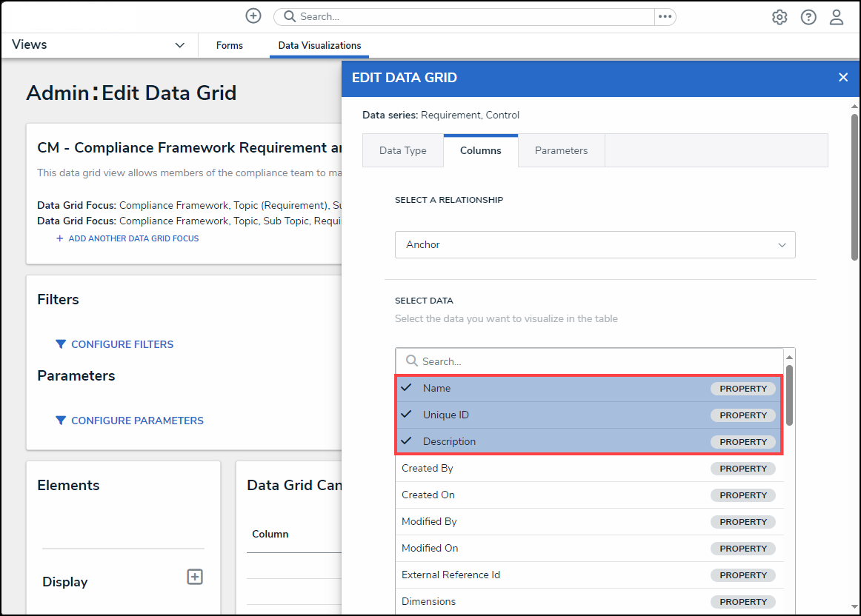861x616 pixels.
Task: Click the Configure Filters funnel icon
Action: coord(61,344)
